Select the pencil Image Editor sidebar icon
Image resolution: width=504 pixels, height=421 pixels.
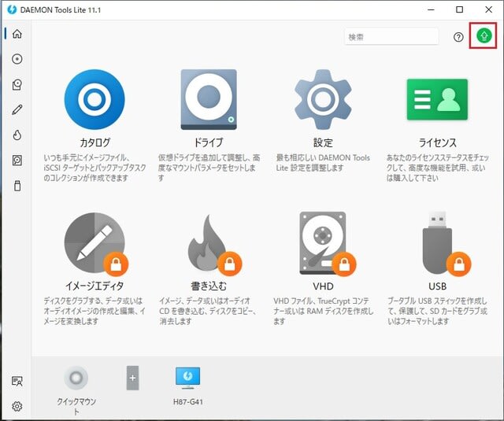(x=17, y=110)
